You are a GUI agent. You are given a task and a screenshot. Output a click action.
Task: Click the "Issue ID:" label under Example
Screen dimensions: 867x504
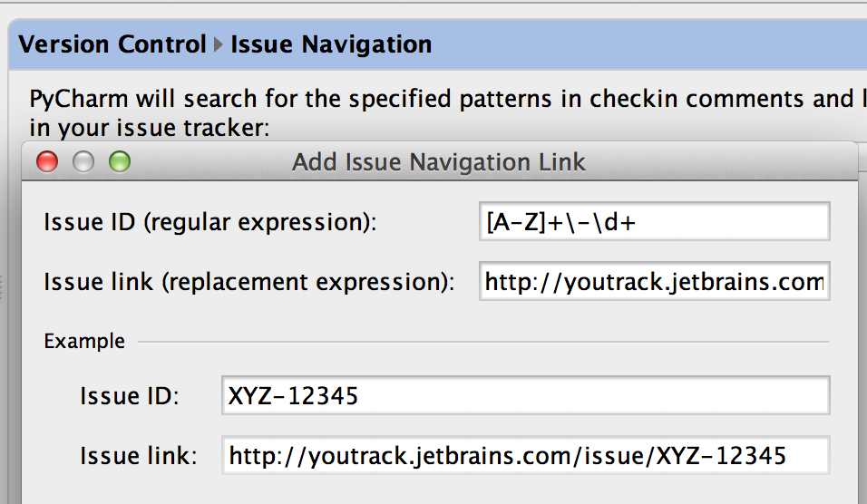tap(130, 396)
